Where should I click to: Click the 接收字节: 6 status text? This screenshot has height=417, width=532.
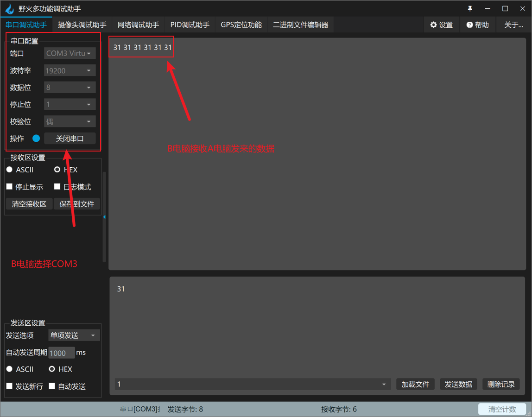(339, 409)
